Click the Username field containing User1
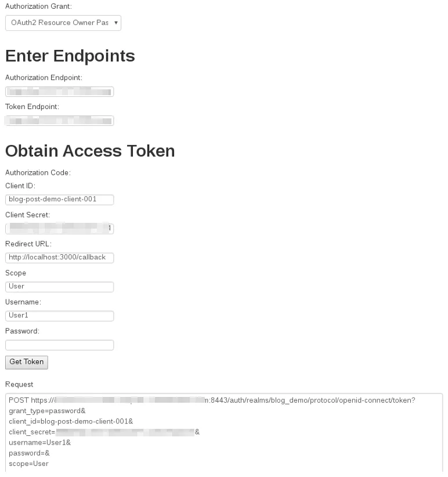448x477 pixels. [59, 316]
